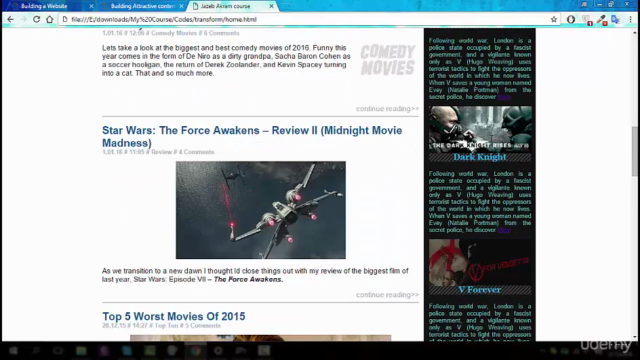640x360 pixels.
Task: Click continue reading under the Star Wars review
Action: [387, 295]
